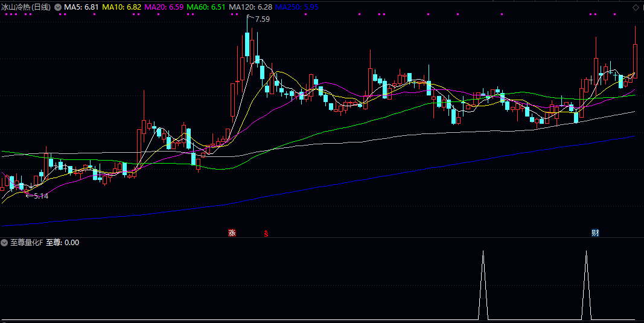Open the blue 财 financial report marker
The height and width of the screenshot is (323, 644).
click(x=595, y=233)
